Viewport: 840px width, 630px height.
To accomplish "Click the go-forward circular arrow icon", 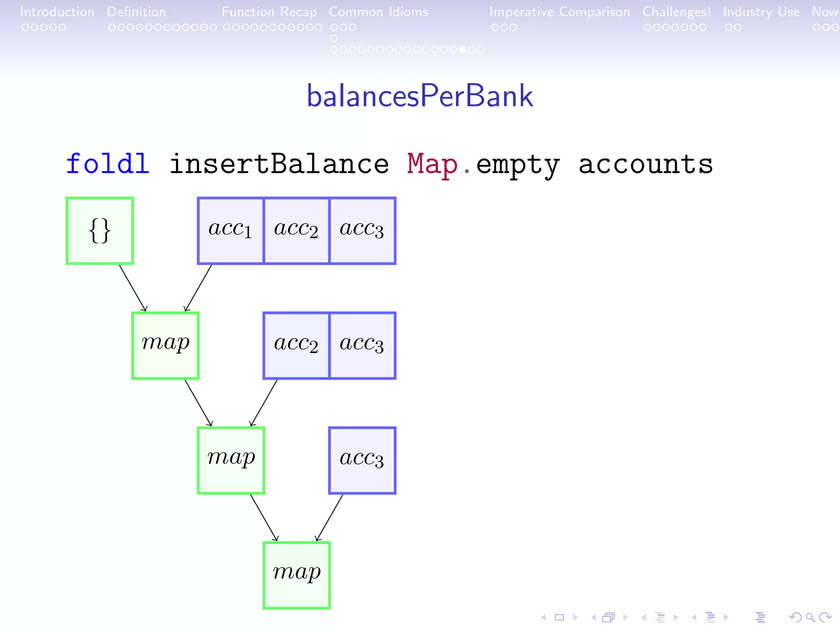I will click(x=825, y=617).
